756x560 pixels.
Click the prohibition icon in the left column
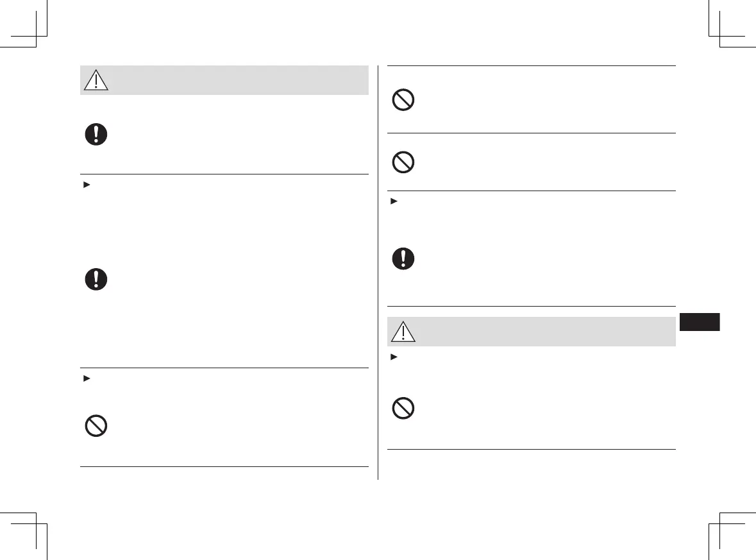point(96,427)
